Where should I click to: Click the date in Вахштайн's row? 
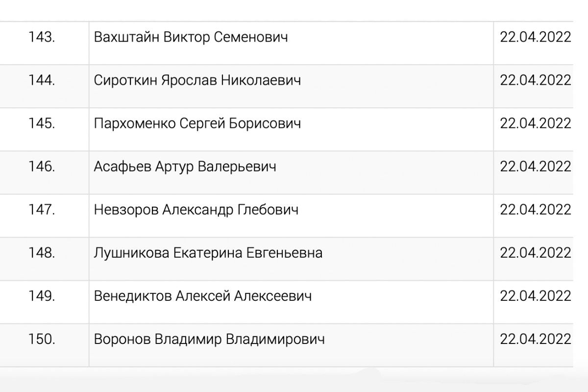pyautogui.click(x=535, y=37)
